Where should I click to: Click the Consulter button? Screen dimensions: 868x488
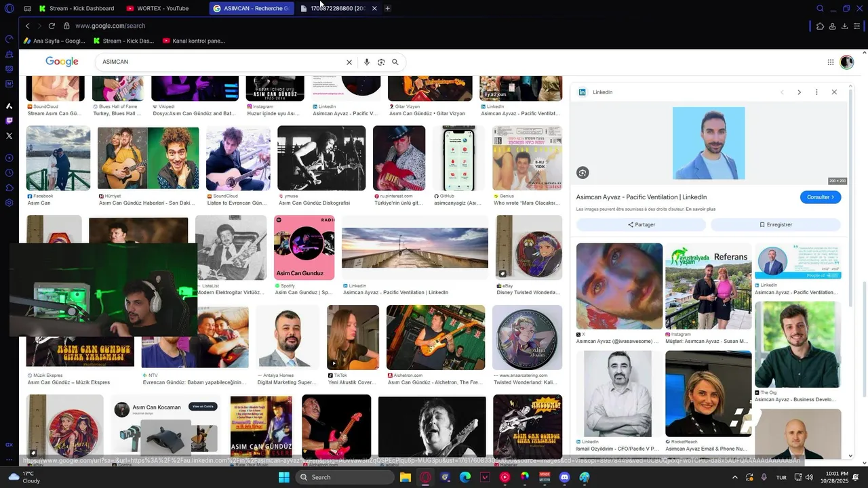(x=821, y=197)
